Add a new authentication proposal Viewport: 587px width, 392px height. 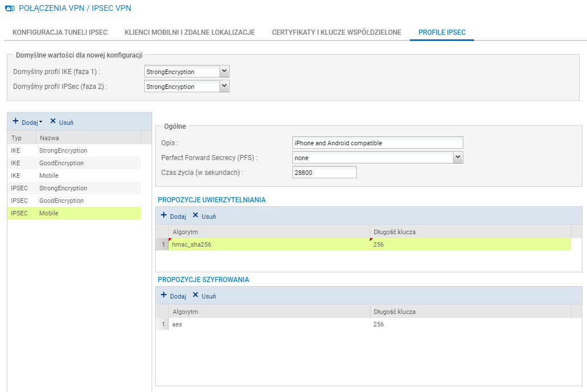click(173, 216)
